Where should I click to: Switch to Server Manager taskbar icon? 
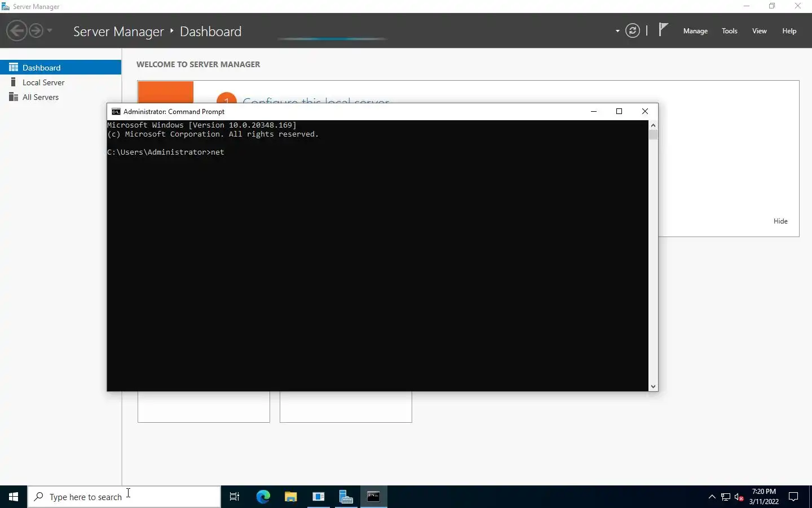point(346,497)
